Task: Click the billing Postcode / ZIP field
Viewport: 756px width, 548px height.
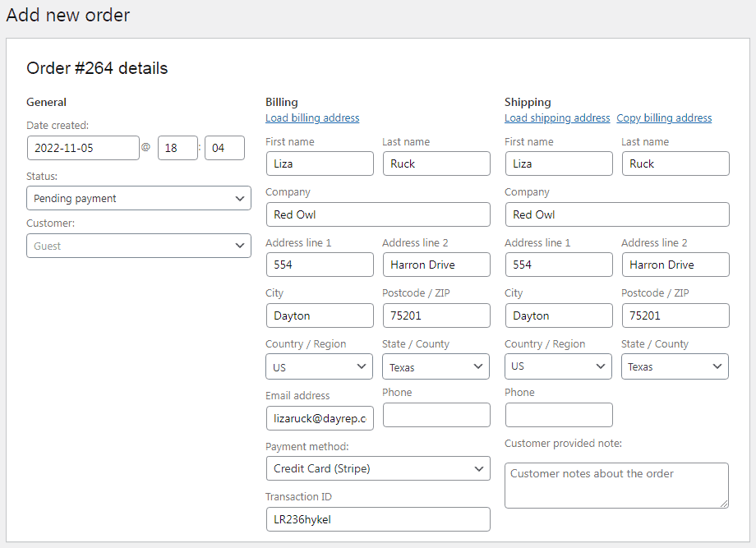Action: coord(436,315)
